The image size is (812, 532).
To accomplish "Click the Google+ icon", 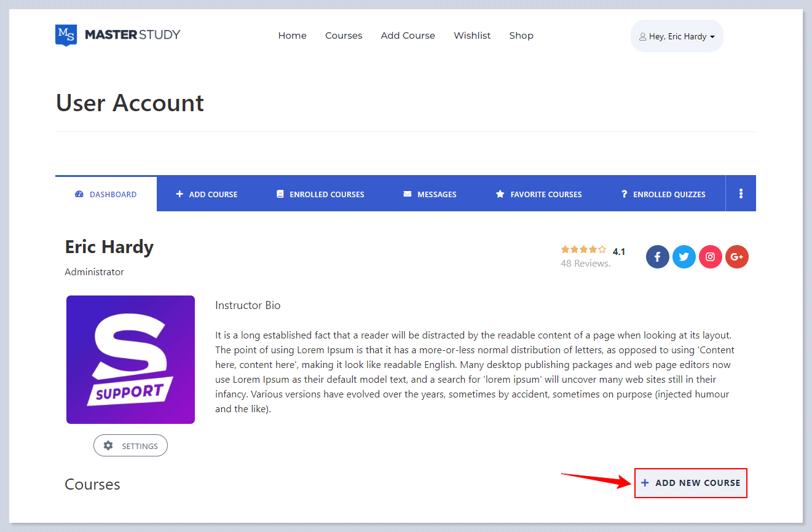I will [x=736, y=257].
